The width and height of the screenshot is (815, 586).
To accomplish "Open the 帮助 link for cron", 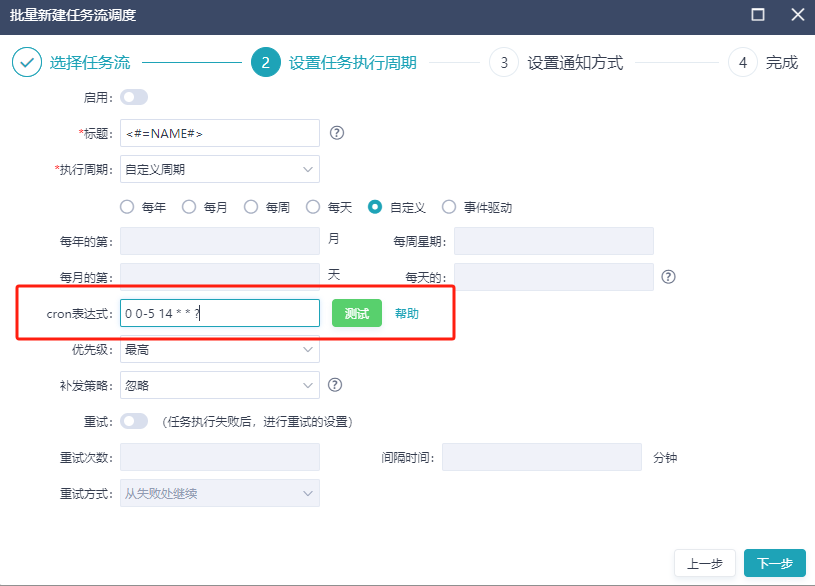I will point(407,313).
